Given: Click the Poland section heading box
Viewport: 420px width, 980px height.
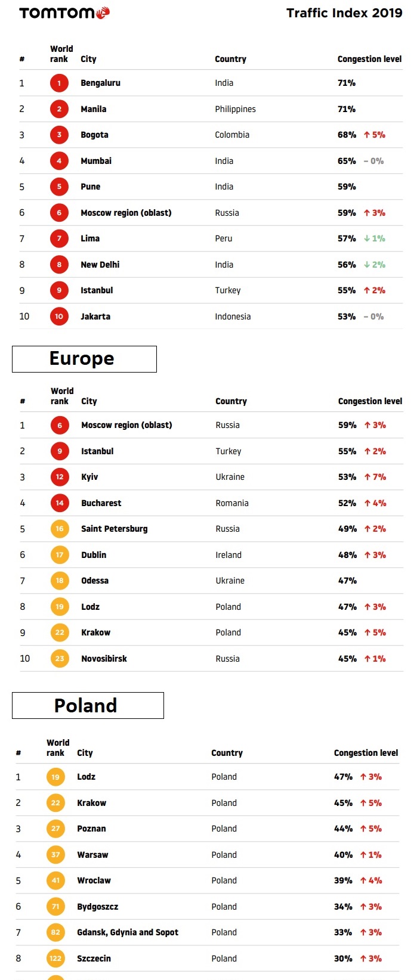Looking at the screenshot, I should coord(88,705).
